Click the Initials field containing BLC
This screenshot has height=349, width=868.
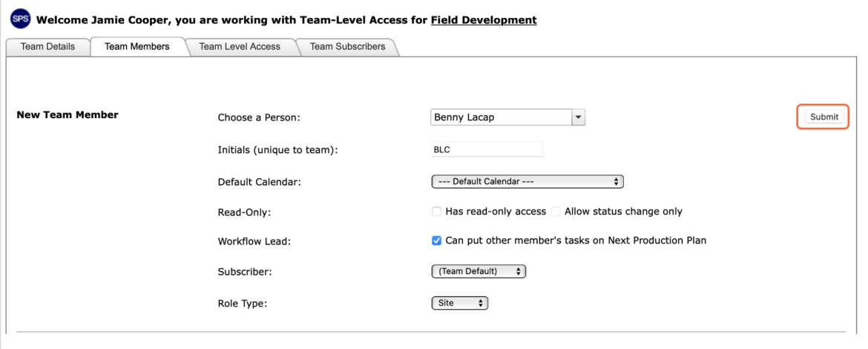point(487,149)
